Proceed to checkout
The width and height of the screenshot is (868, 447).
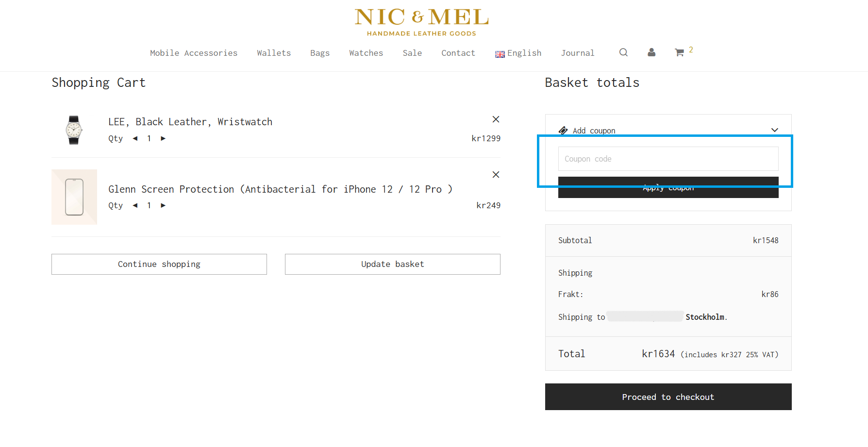[x=668, y=397]
